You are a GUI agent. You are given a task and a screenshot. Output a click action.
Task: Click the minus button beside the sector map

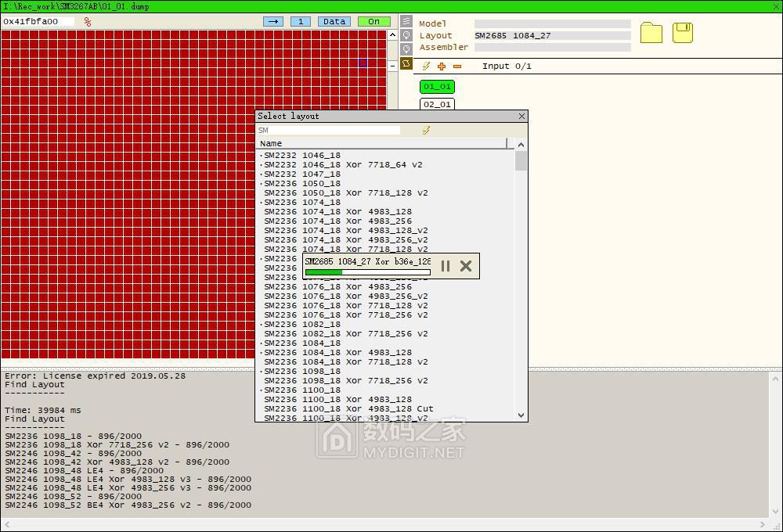392,66
